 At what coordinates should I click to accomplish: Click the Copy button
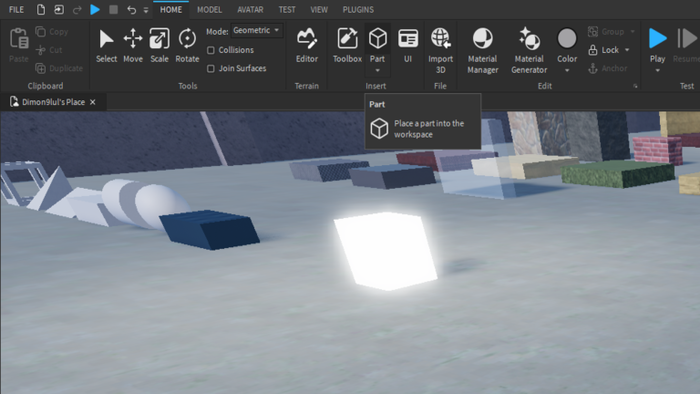click(52, 32)
